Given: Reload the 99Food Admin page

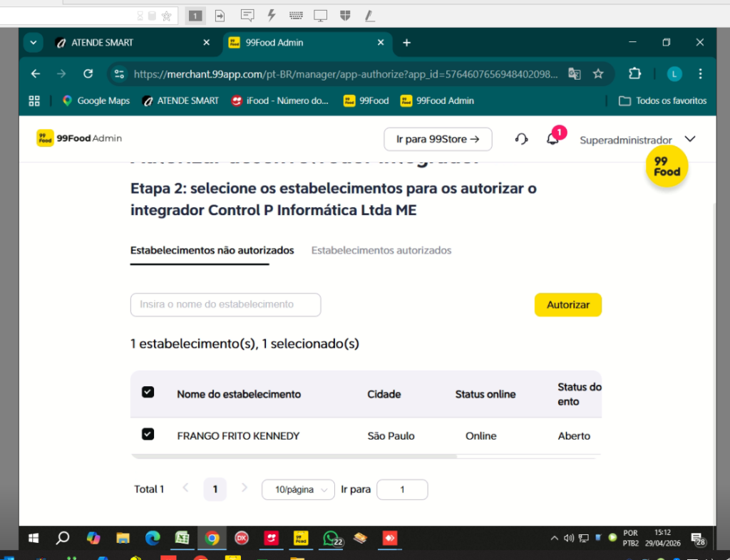Looking at the screenshot, I should 88,73.
